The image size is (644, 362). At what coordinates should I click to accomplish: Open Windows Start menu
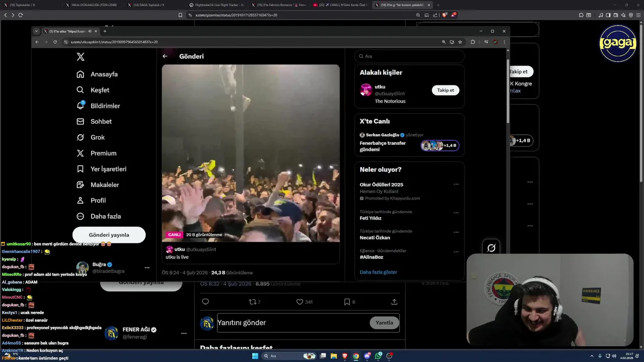(255, 356)
